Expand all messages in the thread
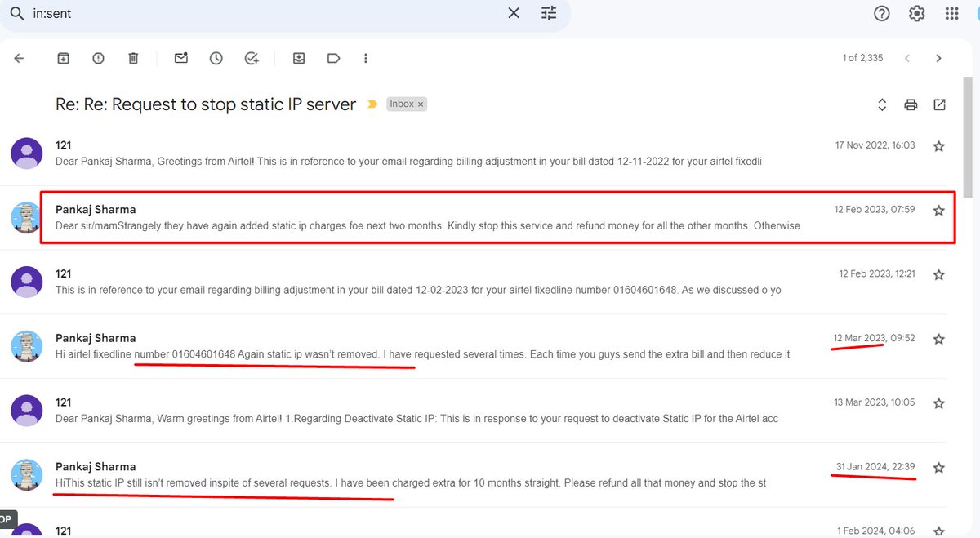This screenshot has height=538, width=980. (882, 104)
